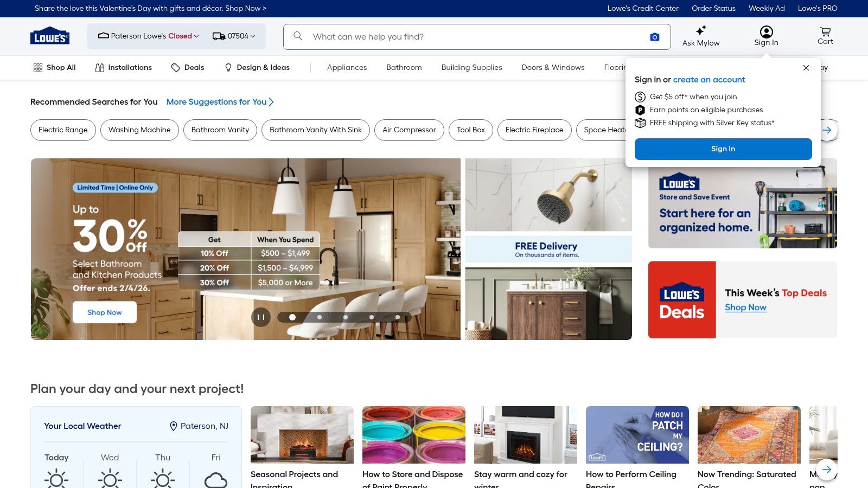This screenshot has height=488, width=868.
Task: Open More Suggestions for You
Action: point(220,102)
